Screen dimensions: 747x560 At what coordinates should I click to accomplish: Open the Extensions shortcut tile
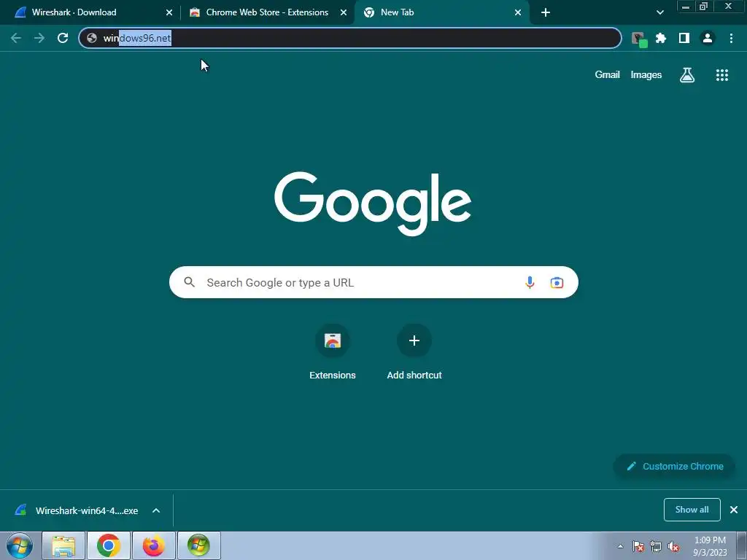click(332, 352)
